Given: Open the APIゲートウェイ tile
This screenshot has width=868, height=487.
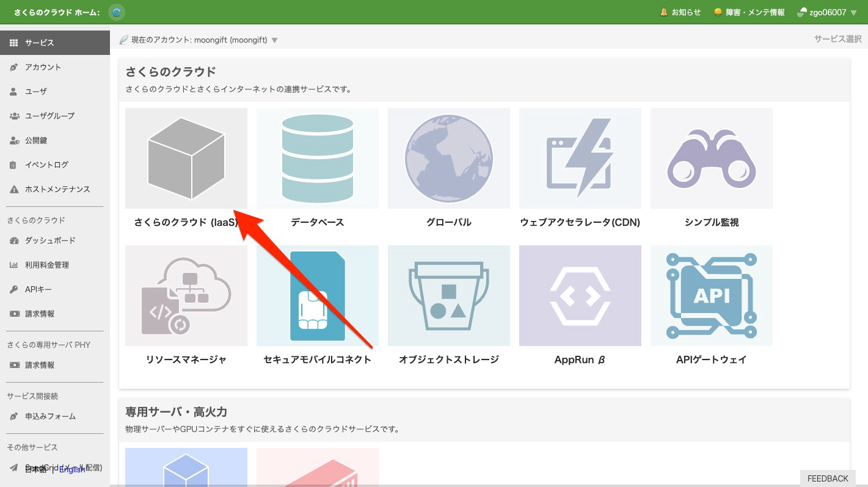Looking at the screenshot, I should tap(712, 306).
